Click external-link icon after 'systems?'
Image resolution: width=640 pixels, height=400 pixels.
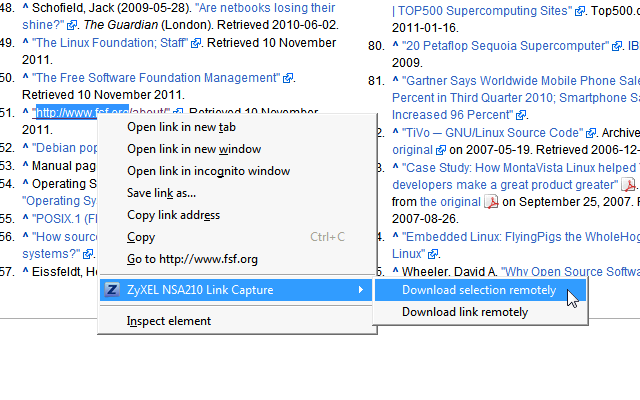pyautogui.click(x=88, y=254)
